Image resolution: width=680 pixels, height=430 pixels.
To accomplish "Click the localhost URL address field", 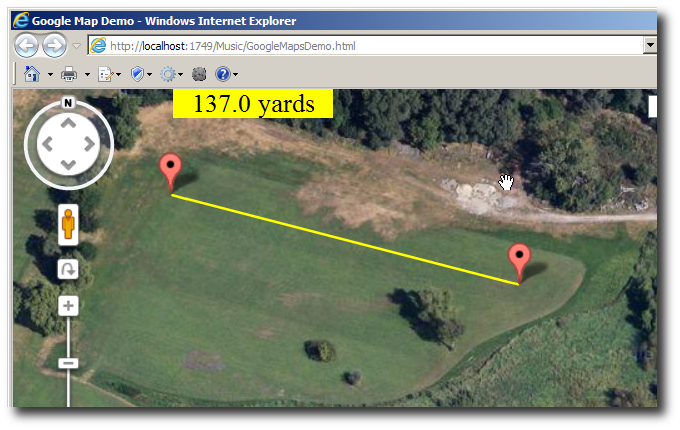I will click(x=365, y=46).
